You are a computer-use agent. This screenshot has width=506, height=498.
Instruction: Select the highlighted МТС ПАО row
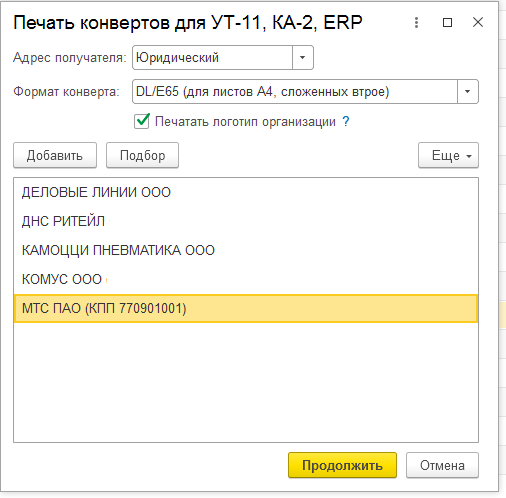point(246,308)
